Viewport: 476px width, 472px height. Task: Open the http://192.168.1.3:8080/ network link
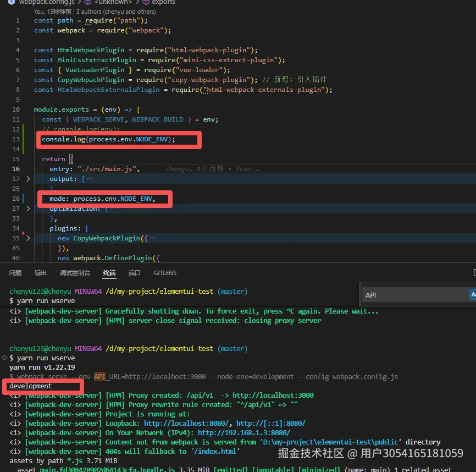click(244, 432)
